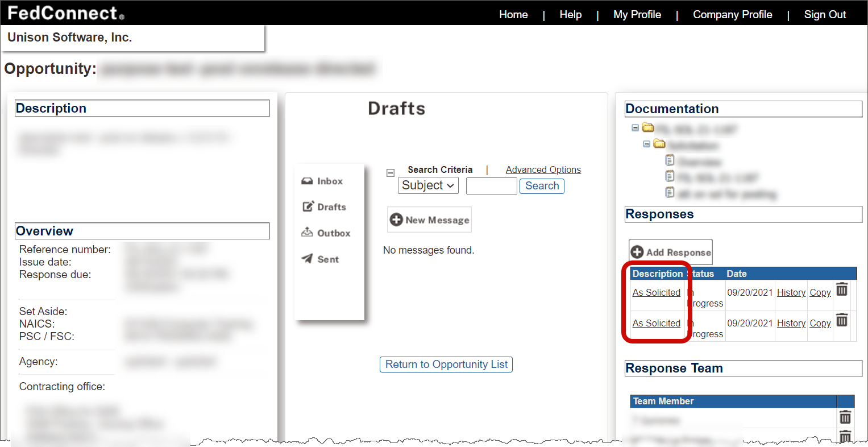This screenshot has width=868, height=447.
Task: Collapse the Search Criteria section
Action: tap(391, 172)
